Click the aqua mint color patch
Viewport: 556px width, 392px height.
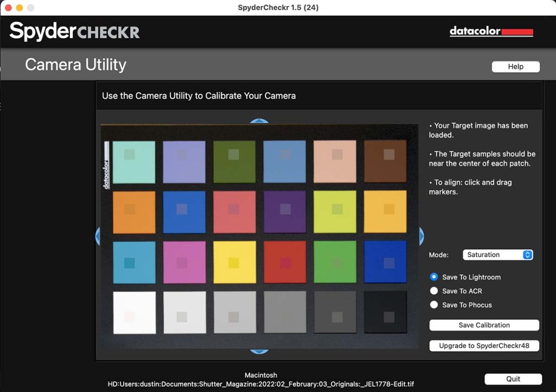pos(134,162)
